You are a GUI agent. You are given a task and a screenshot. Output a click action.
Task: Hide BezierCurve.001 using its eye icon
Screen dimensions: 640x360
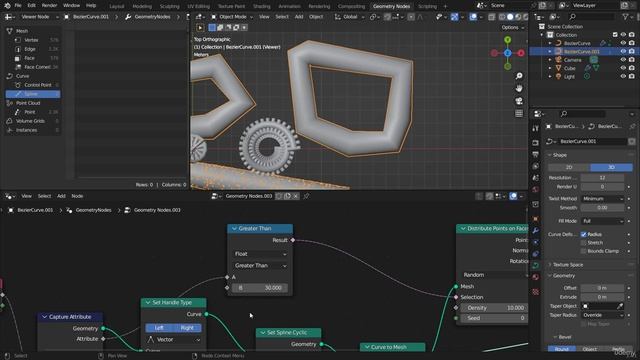coord(623,51)
